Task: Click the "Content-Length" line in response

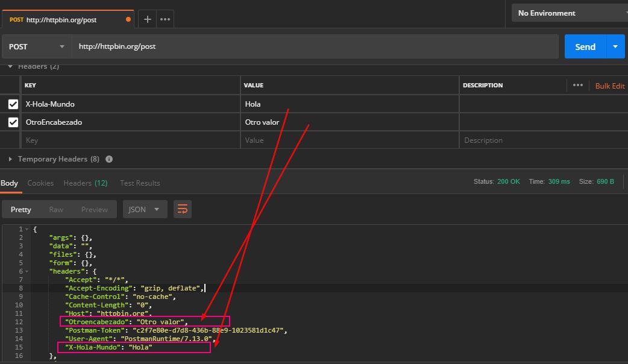Action: 108,305
